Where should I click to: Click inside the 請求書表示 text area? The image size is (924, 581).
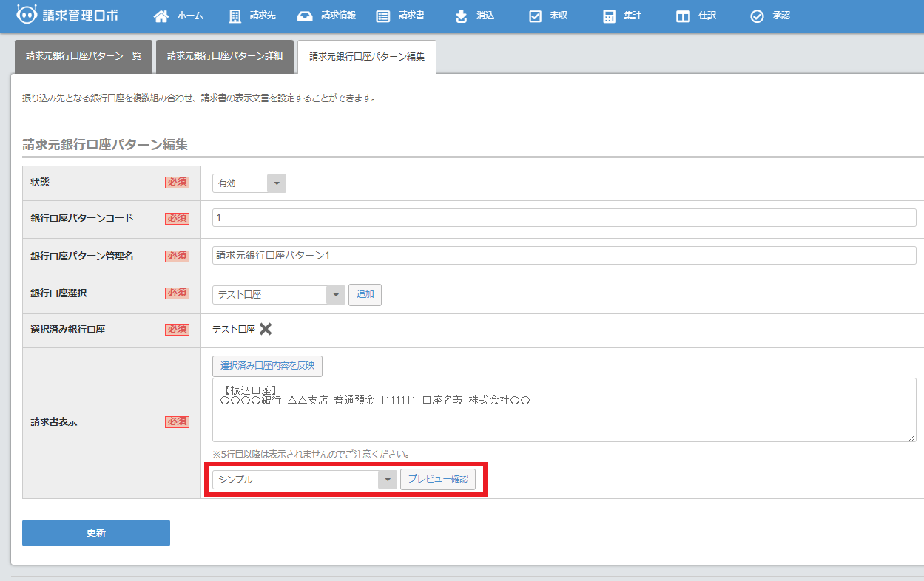coord(564,410)
